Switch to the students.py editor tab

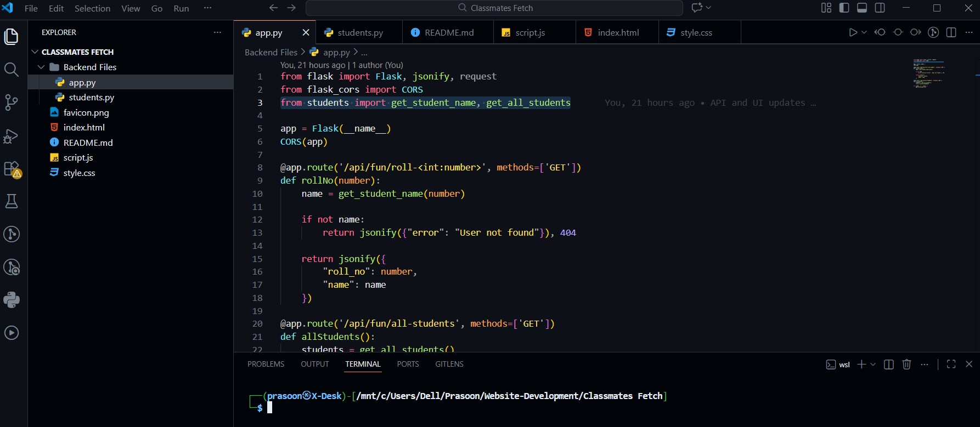[x=360, y=33]
